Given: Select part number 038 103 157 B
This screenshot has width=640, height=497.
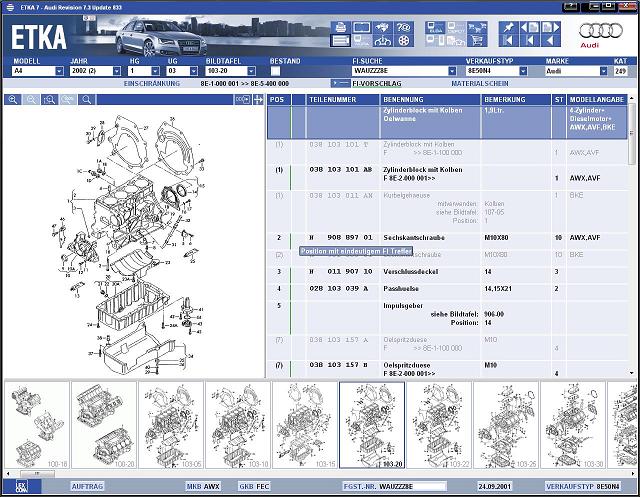Looking at the screenshot, I should [338, 365].
